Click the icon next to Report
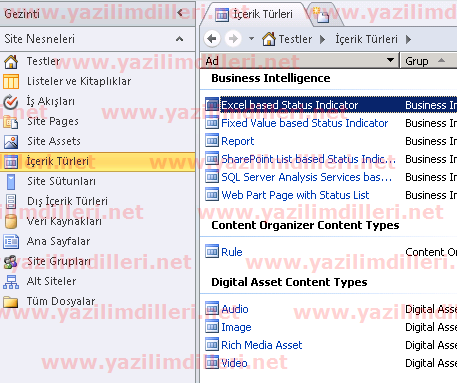 click(x=212, y=141)
